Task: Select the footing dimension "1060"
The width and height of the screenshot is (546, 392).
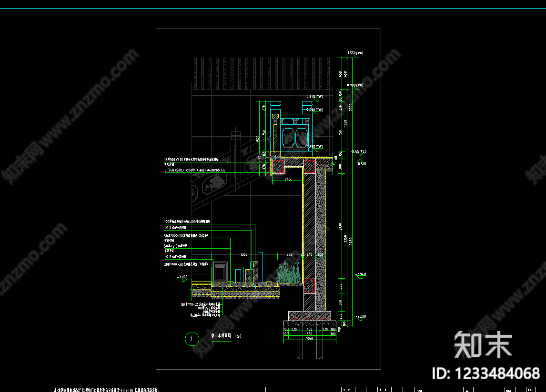Action: [309, 338]
